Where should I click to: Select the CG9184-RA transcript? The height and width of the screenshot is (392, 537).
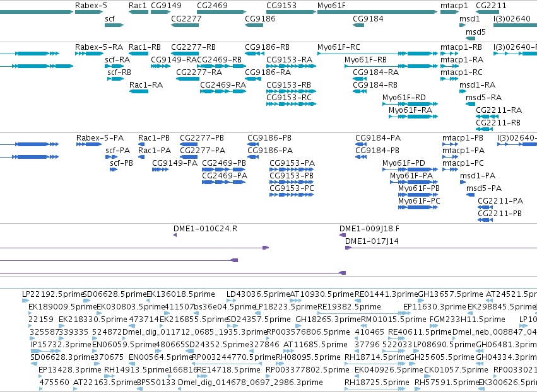(x=360, y=79)
